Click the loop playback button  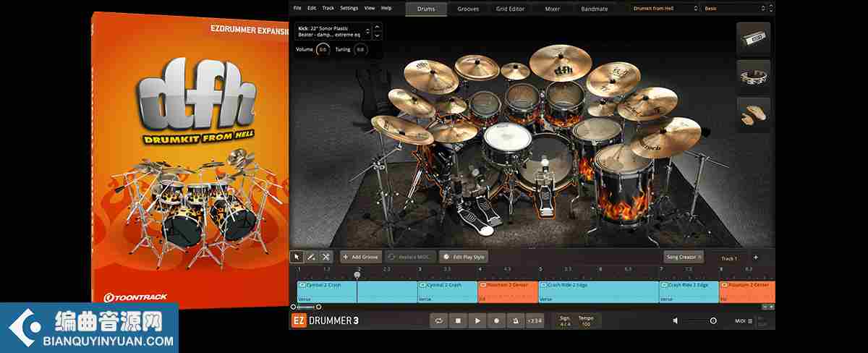(x=439, y=320)
